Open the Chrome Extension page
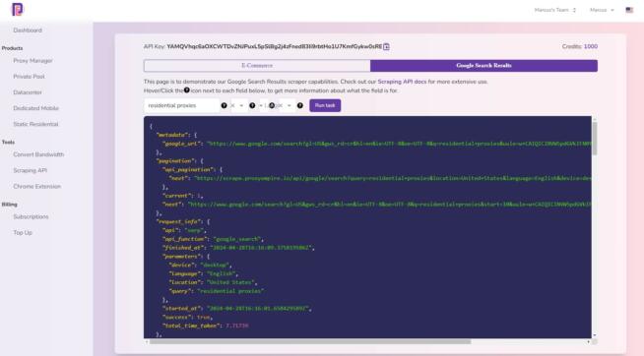The height and width of the screenshot is (356, 644). click(37, 186)
